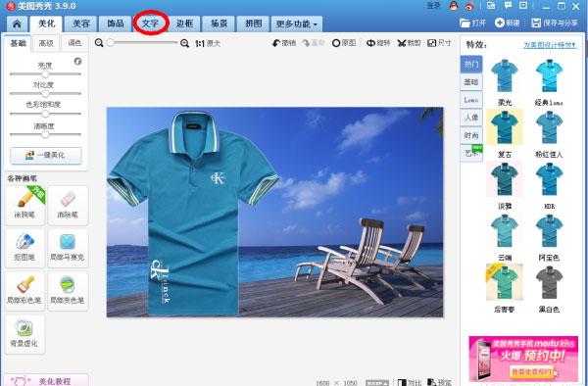Apply the 后青春 effect thumbnail
588x386 pixels.
pyautogui.click(x=505, y=282)
